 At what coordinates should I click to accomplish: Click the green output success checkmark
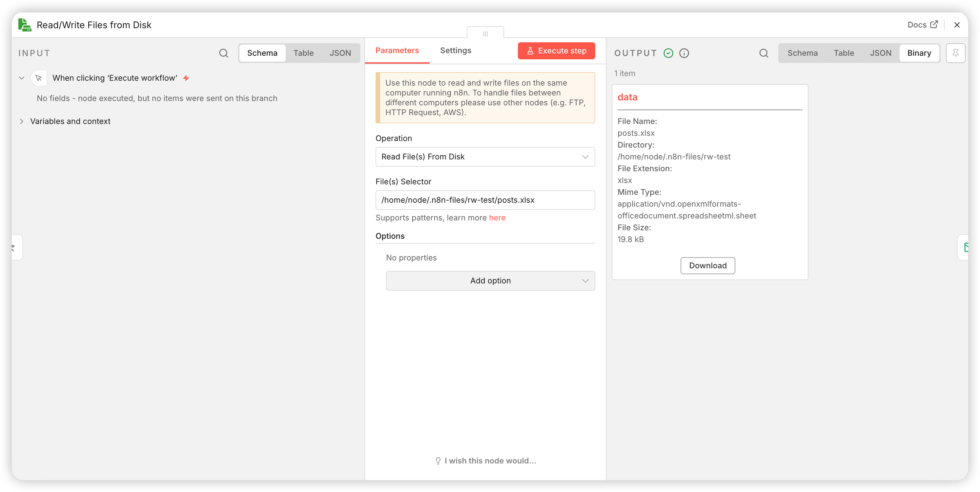[x=668, y=53]
